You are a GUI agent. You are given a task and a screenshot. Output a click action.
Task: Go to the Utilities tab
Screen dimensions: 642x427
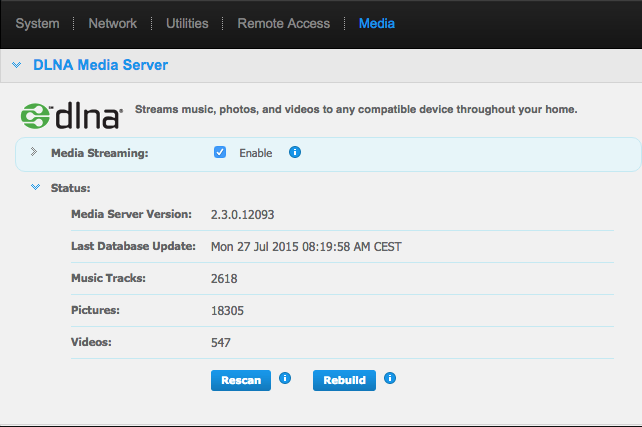[x=187, y=23]
